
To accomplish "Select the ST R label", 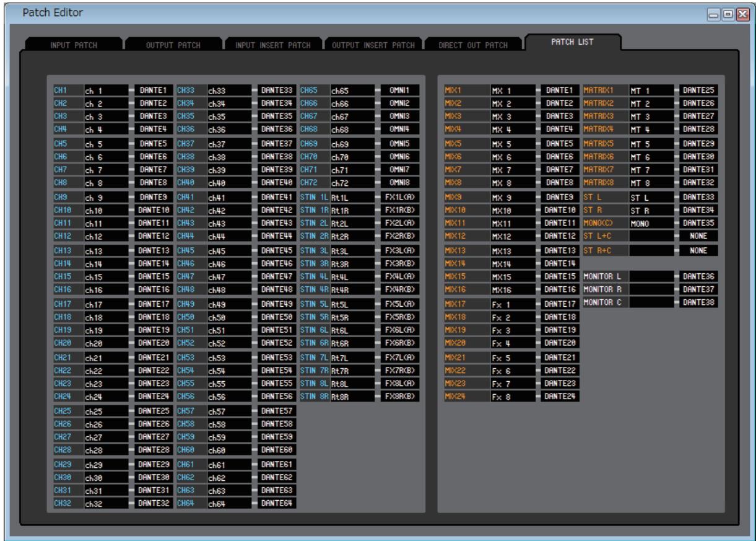I will point(605,210).
